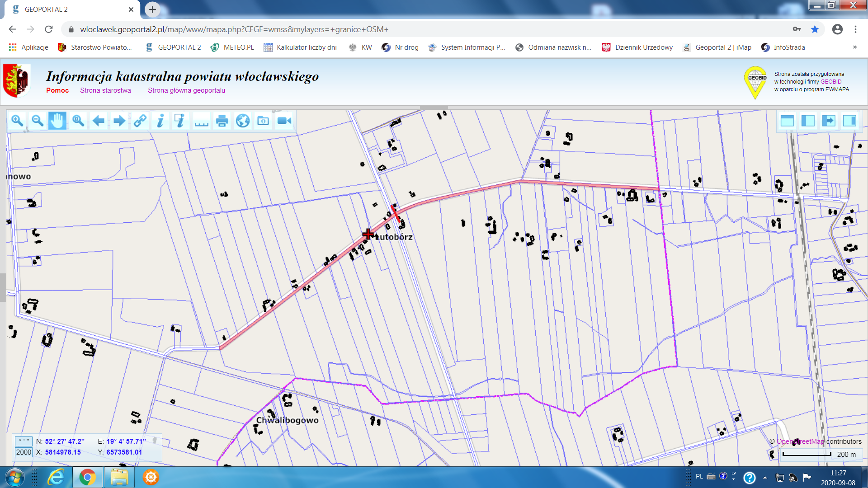Toggle the left side panel layout icon
This screenshot has height=488, width=868.
[808, 121]
